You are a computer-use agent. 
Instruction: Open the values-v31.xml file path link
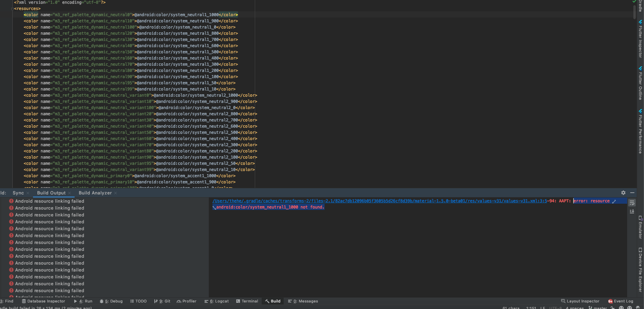[380, 201]
